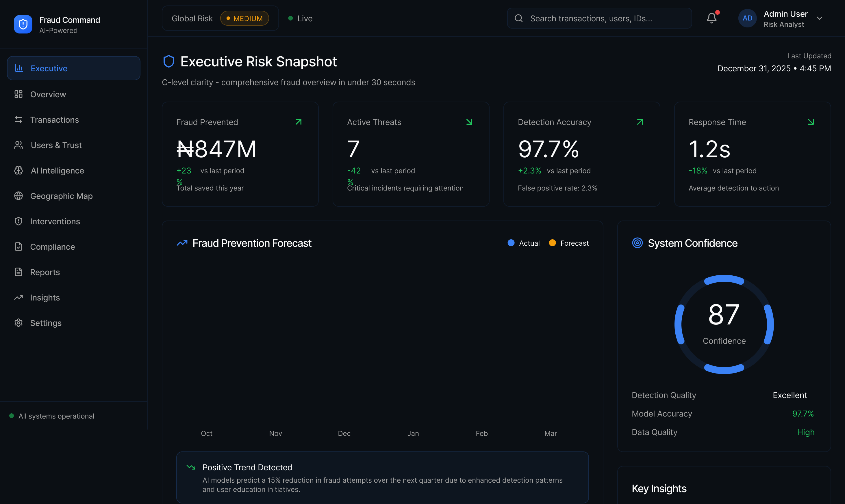845x504 pixels.
Task: Click the Compliance document-check icon
Action: (19, 247)
